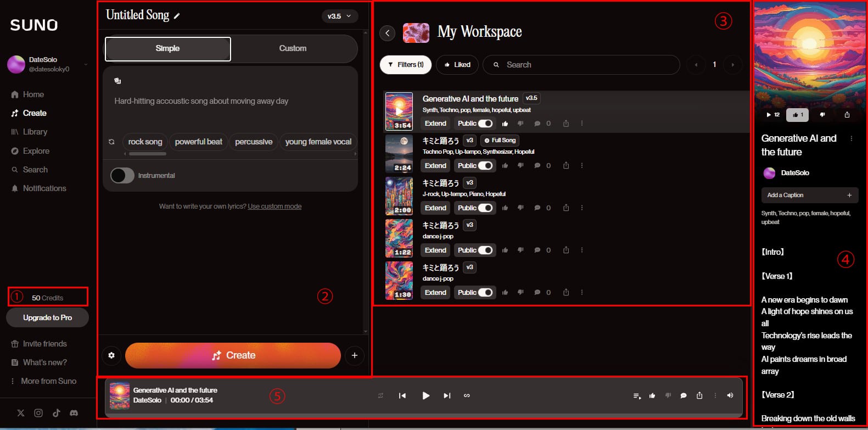
Task: Add the 'young female vocal' style tag
Action: coord(318,142)
